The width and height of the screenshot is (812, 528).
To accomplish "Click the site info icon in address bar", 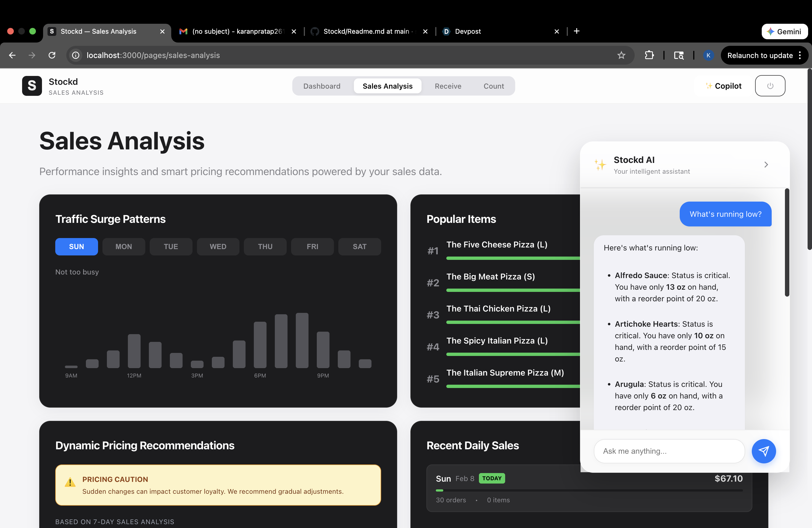I will coord(76,55).
